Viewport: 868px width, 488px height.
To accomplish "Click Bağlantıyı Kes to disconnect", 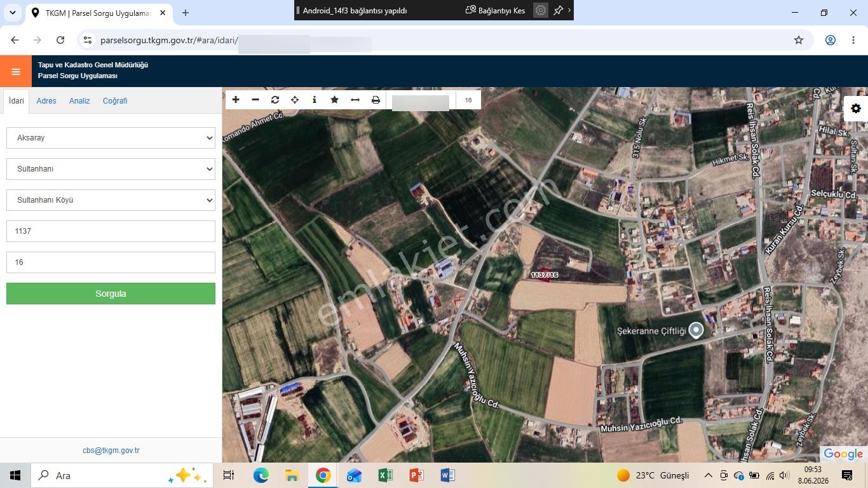I will 496,10.
